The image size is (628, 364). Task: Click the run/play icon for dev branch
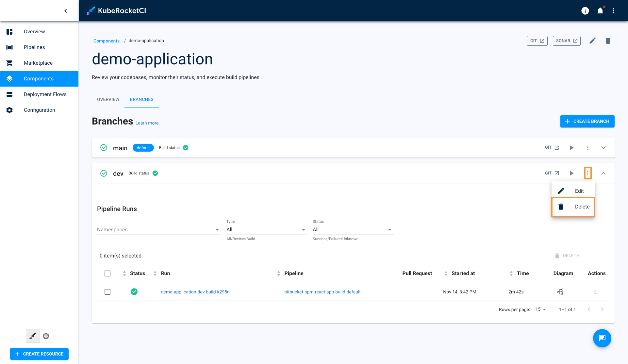(x=572, y=173)
